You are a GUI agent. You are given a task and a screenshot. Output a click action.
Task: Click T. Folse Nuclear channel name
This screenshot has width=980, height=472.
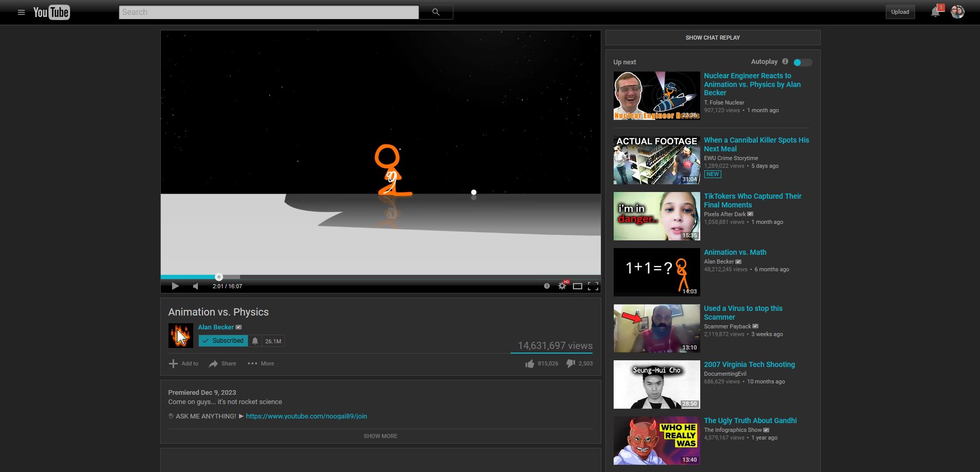coord(724,102)
